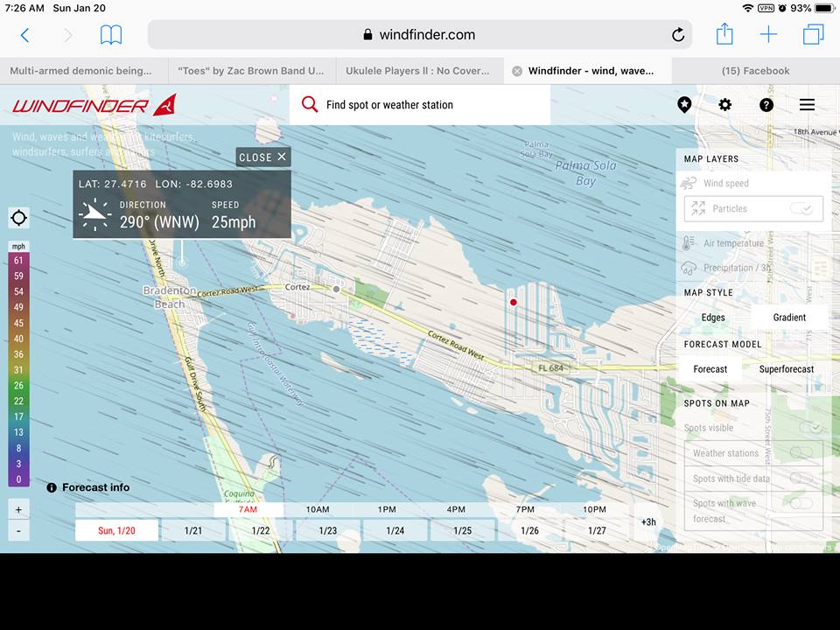This screenshot has width=840, height=630.
Task: Open the help question mark icon
Action: (766, 105)
